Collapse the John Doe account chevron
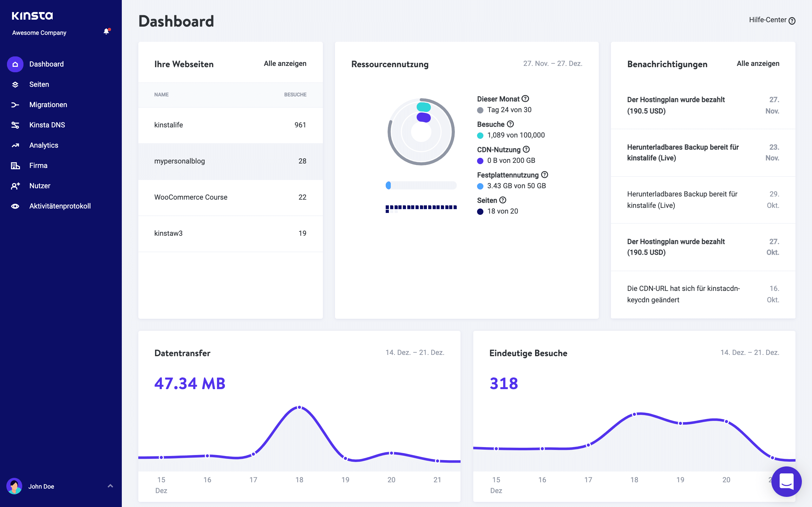The width and height of the screenshot is (812, 507). pos(110,486)
